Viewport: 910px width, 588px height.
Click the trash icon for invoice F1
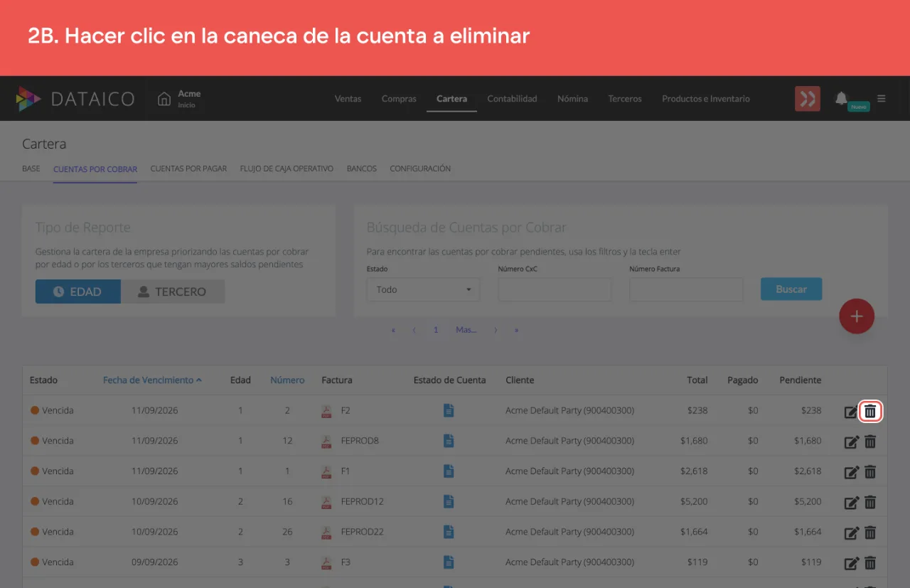coord(870,471)
